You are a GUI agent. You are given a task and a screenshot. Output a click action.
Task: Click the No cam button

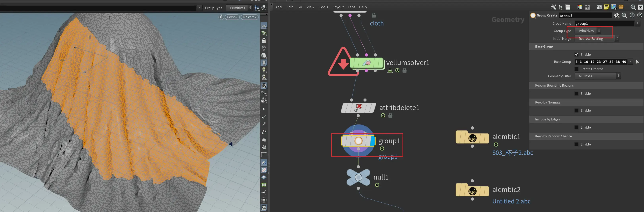point(249,17)
